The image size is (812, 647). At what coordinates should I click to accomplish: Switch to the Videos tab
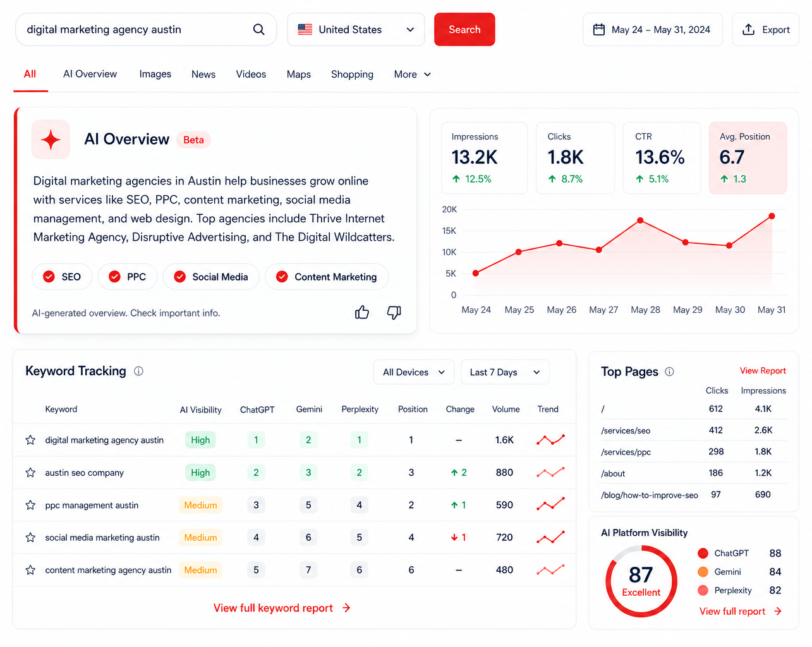click(251, 74)
